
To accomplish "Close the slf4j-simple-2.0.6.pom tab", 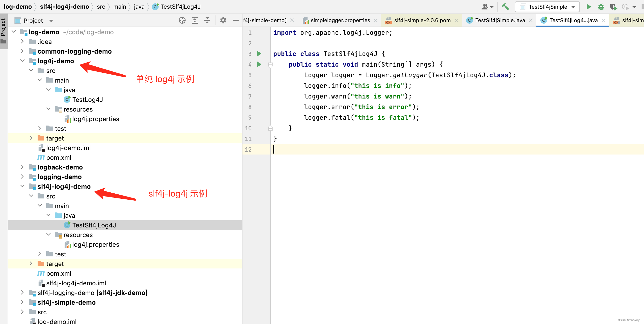I will click(456, 20).
